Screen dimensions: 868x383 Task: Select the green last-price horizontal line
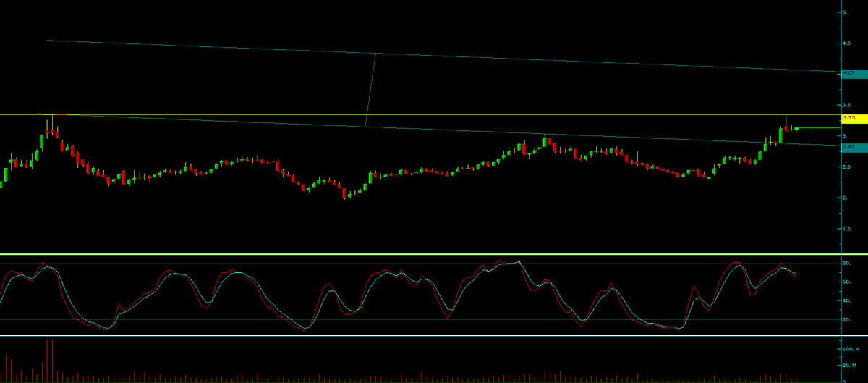click(819, 128)
